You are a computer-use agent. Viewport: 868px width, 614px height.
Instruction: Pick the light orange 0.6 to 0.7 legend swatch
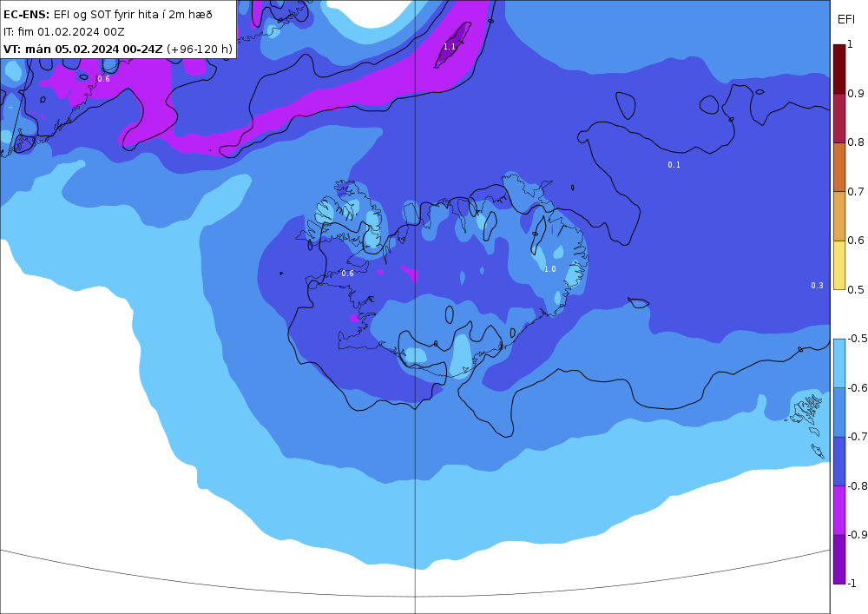click(x=839, y=216)
